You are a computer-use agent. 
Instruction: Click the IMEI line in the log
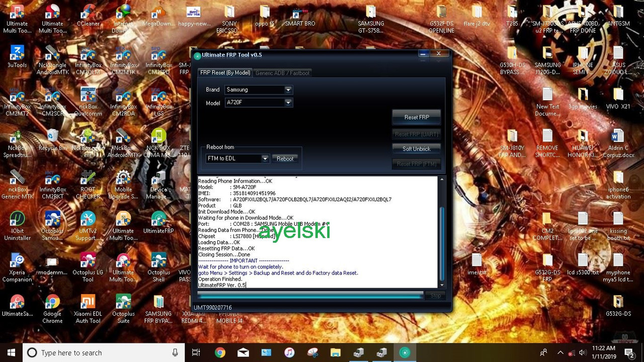coord(237,193)
